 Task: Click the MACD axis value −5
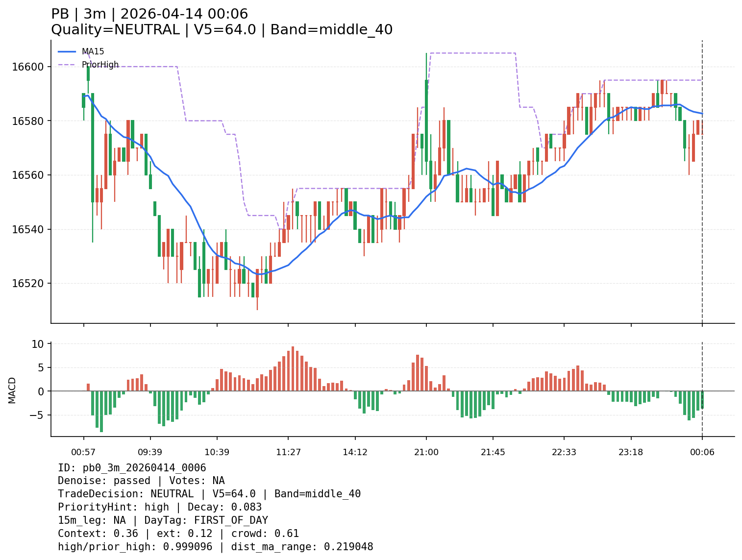pos(35,415)
